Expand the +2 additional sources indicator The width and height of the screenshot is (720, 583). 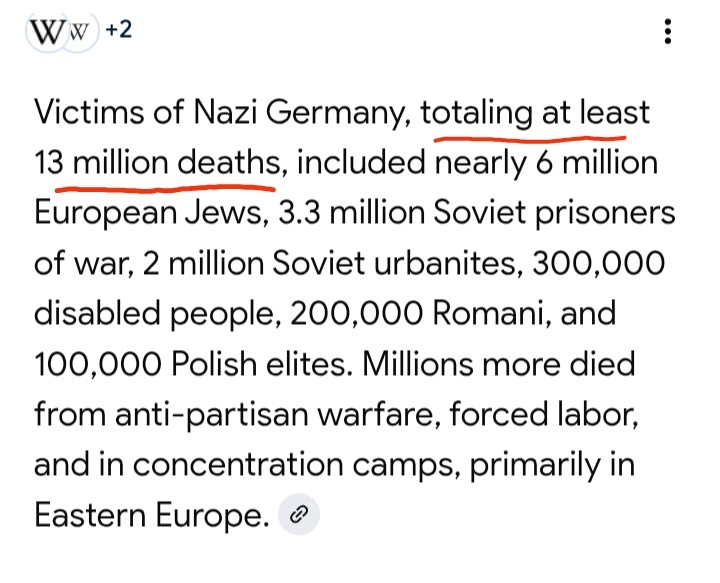pyautogui.click(x=118, y=30)
